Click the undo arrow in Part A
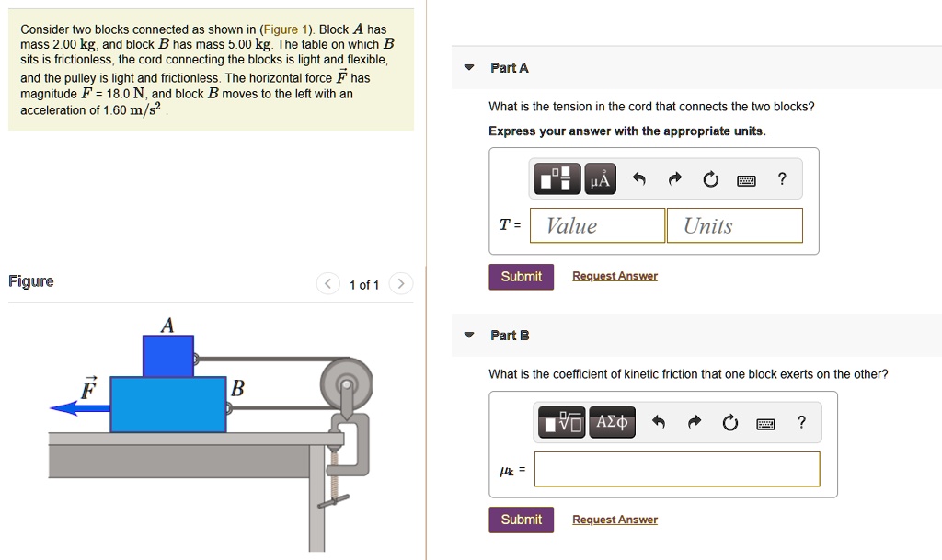The height and width of the screenshot is (560, 942). [639, 178]
